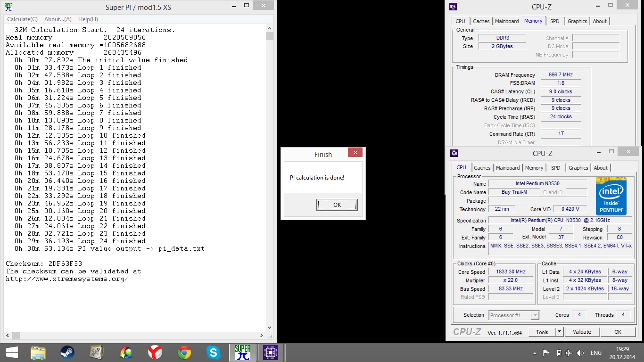Open the colorful orb browser icon on taskbar
This screenshot has width=644, height=362.
tap(126, 353)
